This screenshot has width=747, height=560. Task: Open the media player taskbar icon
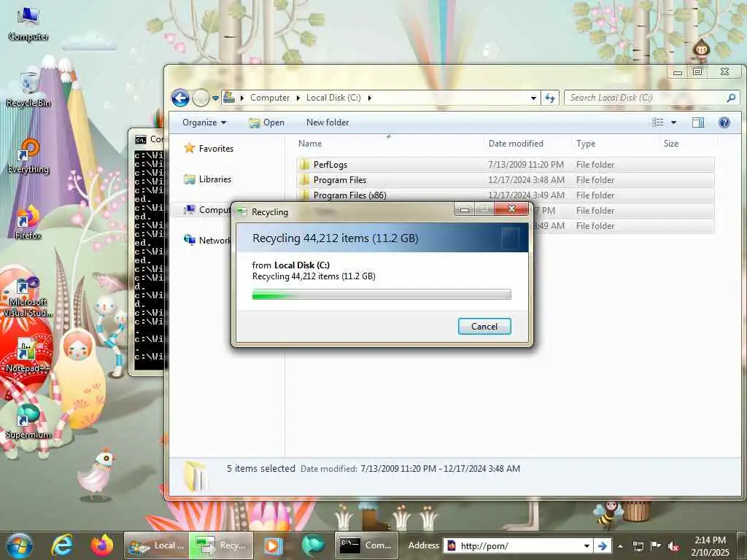[x=273, y=546]
